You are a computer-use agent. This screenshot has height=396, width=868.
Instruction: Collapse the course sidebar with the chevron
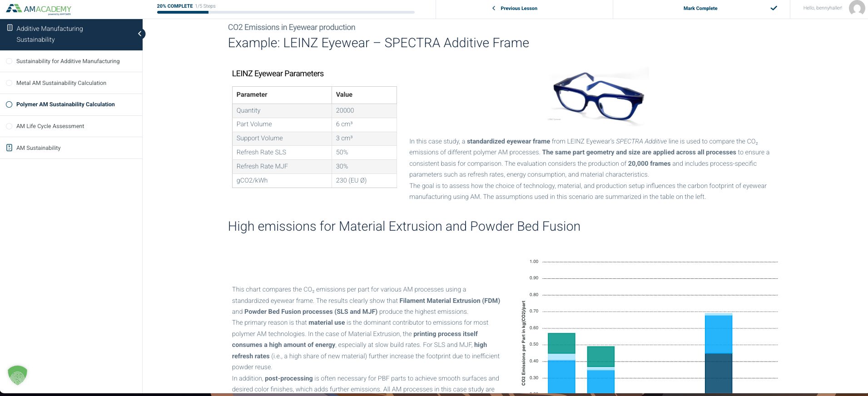[140, 34]
